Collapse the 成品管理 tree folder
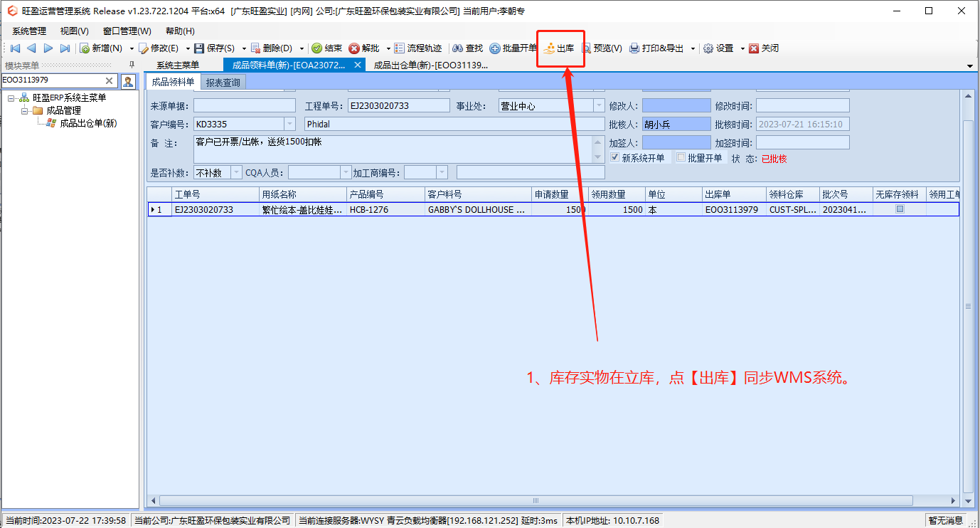This screenshot has width=980, height=528. (x=25, y=110)
